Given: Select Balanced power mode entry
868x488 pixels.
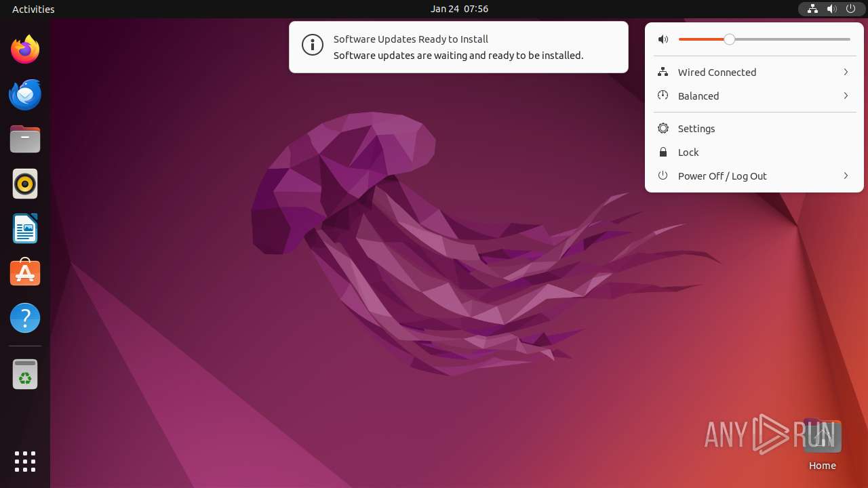Looking at the screenshot, I should tap(754, 96).
